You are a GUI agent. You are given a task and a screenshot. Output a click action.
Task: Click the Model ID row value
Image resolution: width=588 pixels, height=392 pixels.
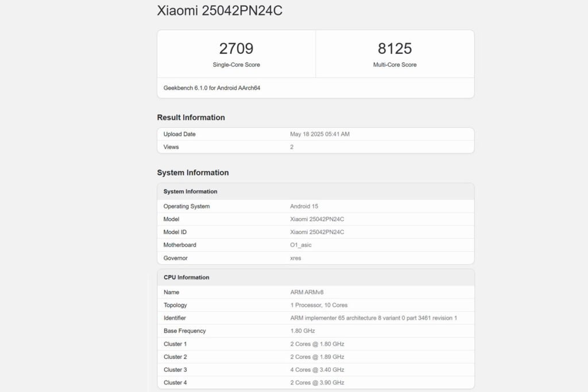coord(317,232)
